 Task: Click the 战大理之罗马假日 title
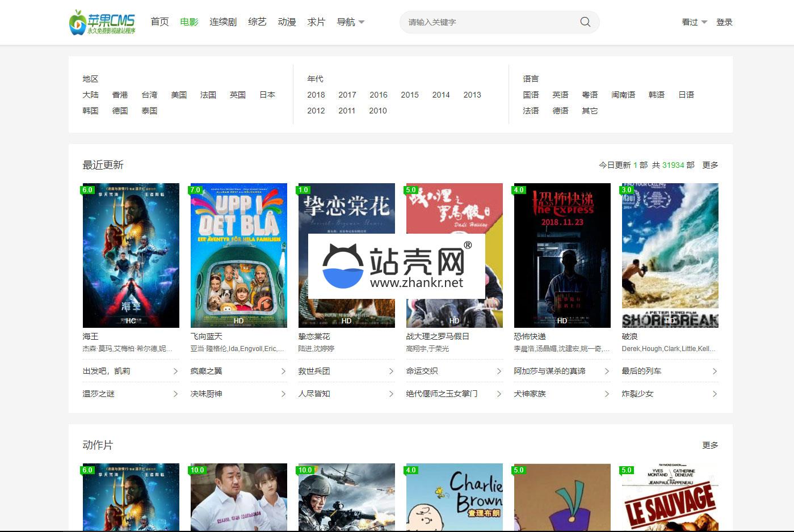tap(438, 336)
